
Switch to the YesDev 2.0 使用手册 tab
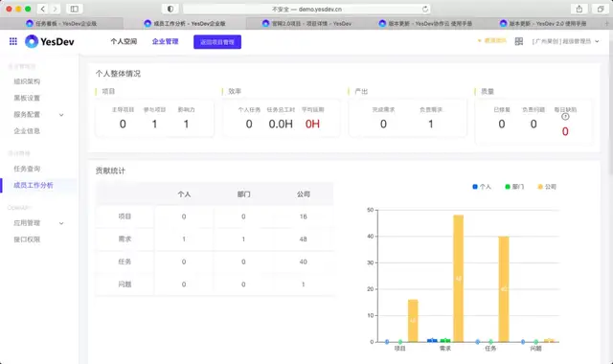543,23
